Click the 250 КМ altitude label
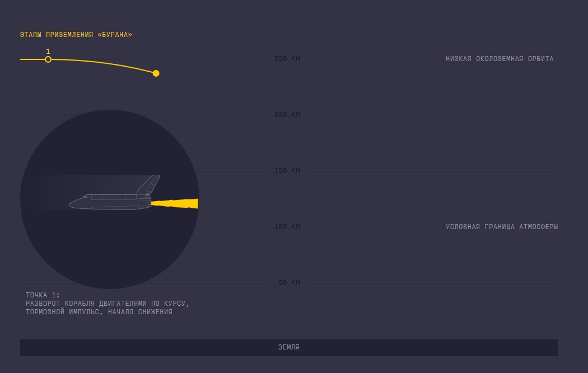588x373 pixels. [x=287, y=59]
